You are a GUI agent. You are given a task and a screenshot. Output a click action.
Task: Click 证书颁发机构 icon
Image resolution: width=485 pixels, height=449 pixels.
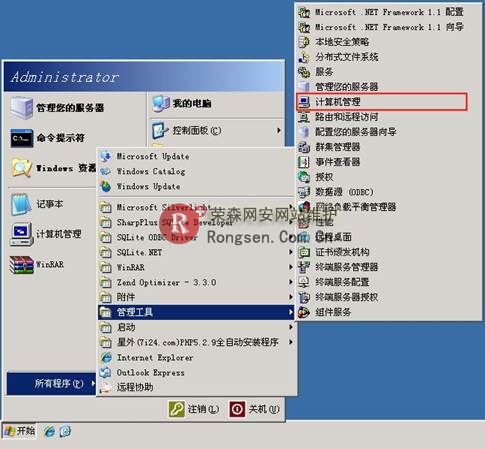coord(304,252)
